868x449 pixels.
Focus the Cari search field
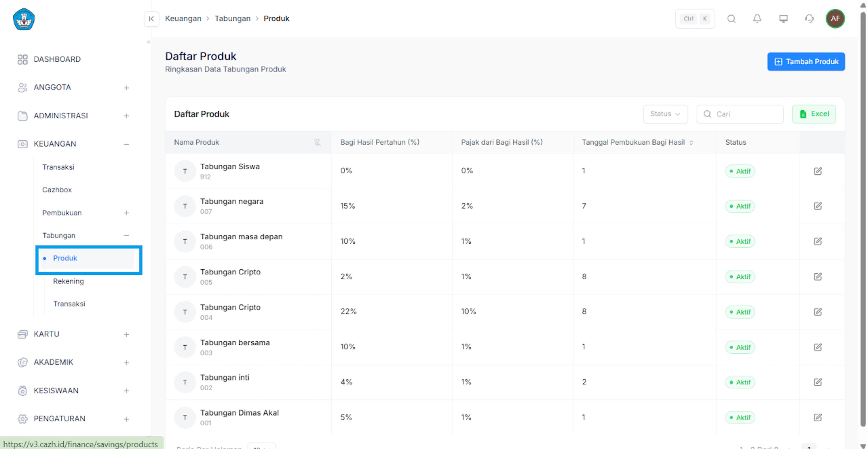(x=740, y=114)
